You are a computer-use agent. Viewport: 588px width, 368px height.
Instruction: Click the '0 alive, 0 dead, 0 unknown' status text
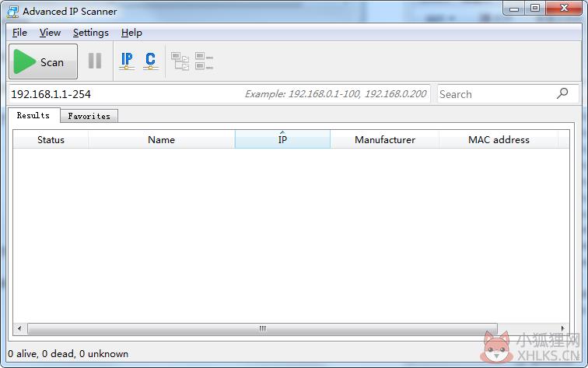[x=68, y=354]
